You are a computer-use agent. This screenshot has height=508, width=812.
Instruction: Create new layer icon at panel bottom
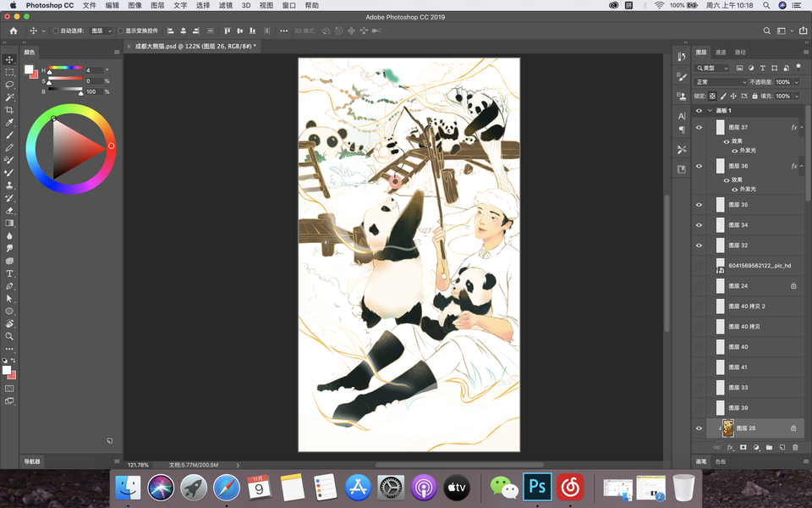coord(782,447)
